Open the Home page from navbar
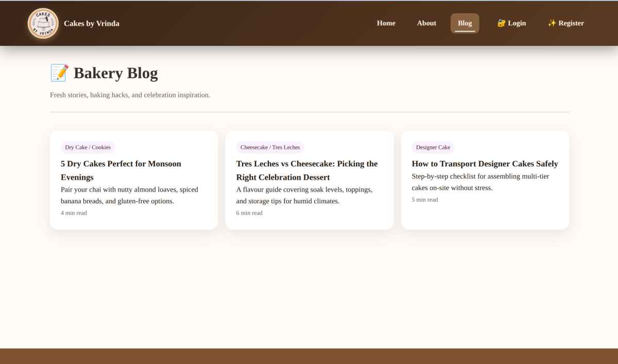 coord(386,23)
